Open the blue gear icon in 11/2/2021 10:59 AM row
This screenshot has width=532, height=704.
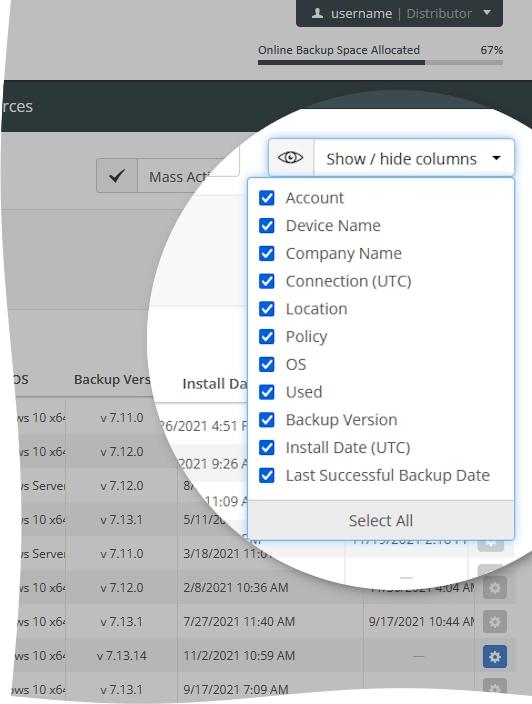coord(495,657)
